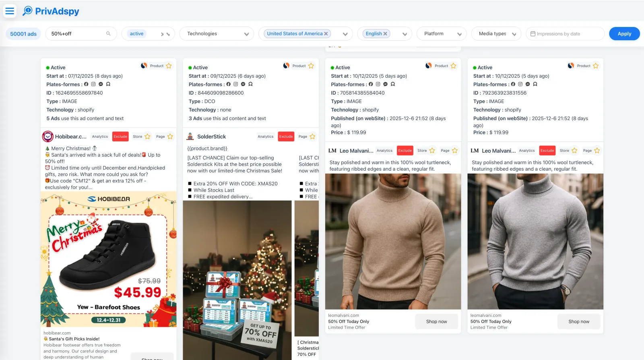Click the search magnifier in keyword field
This screenshot has width=644, height=360.
tap(108, 34)
